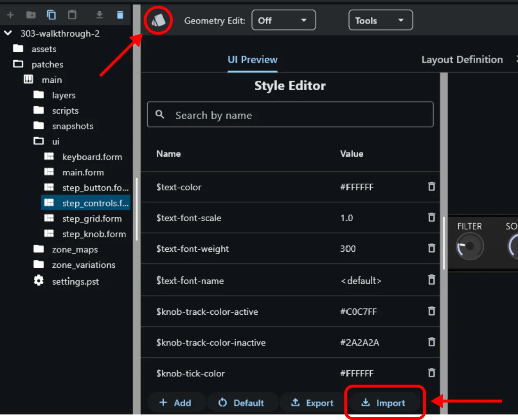Screen dimensions: 518x420
Task: Delete the $text-font-weight style entry
Action: pyautogui.click(x=431, y=248)
